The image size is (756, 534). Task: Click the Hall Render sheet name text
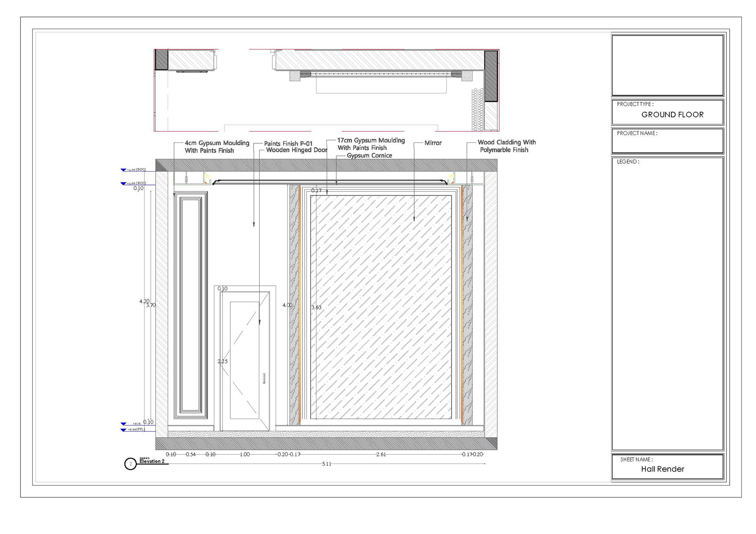662,469
